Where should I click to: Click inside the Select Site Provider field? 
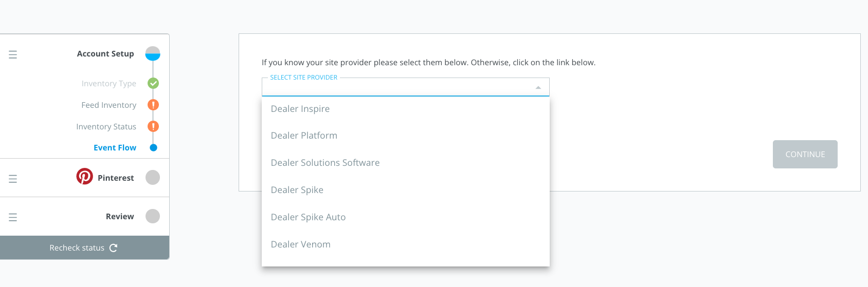[406, 87]
